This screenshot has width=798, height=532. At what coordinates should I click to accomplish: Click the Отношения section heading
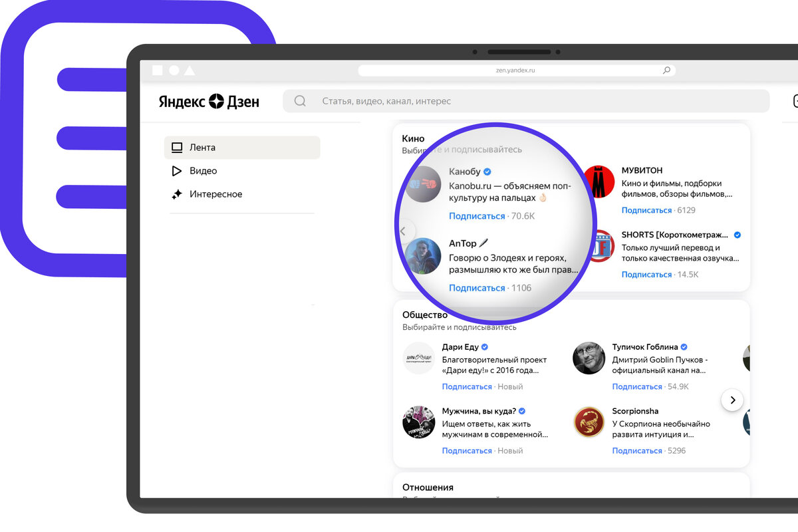[428, 487]
